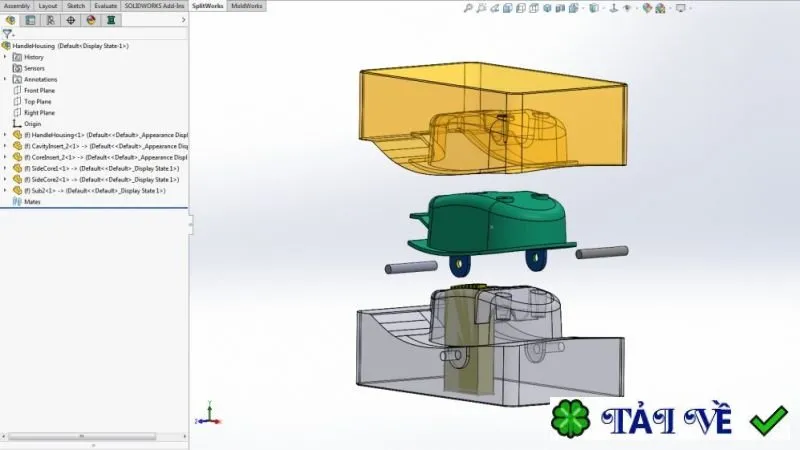Image resolution: width=800 pixels, height=450 pixels.
Task: Select the HandleHousing (Default) root item
Action: pyautogui.click(x=70, y=46)
